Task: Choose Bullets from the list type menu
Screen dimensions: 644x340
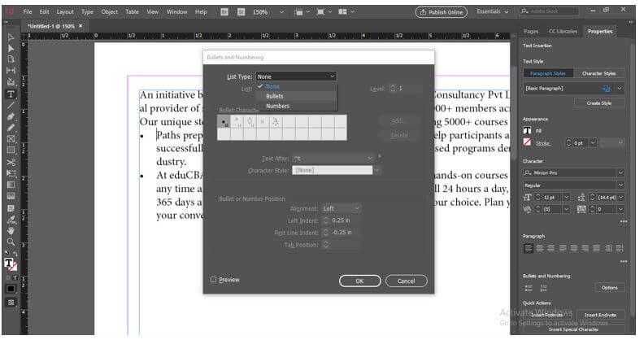Action: point(275,96)
